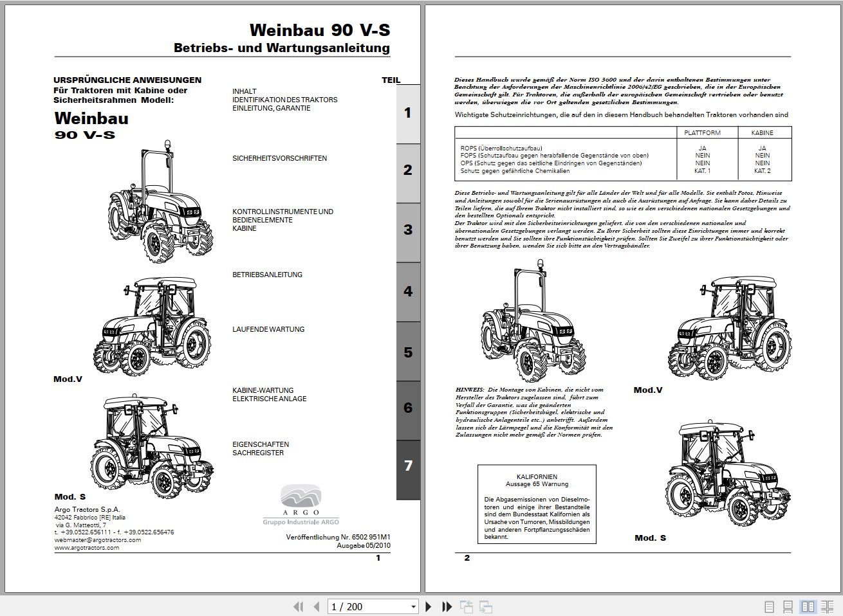Click the webmaster@argotractors.com email address
Viewport: 843px width, 616px height.
(97, 540)
